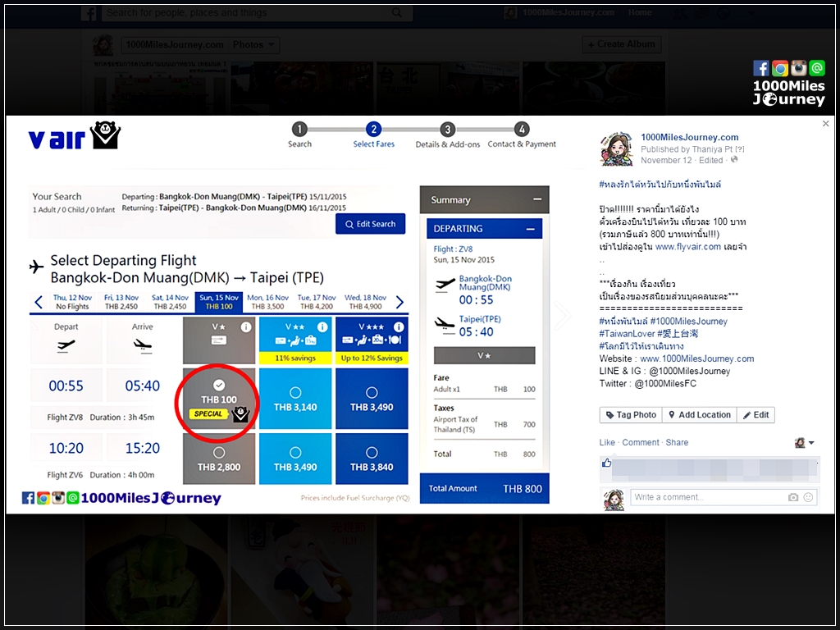This screenshot has width=840, height=630.
Task: Select the THB 2,800 fare option
Action: point(219,459)
